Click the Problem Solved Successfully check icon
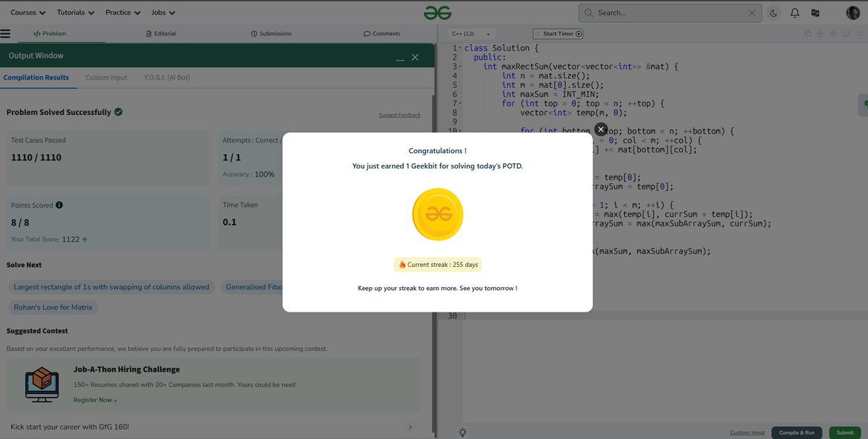This screenshot has height=439, width=868. 118,112
